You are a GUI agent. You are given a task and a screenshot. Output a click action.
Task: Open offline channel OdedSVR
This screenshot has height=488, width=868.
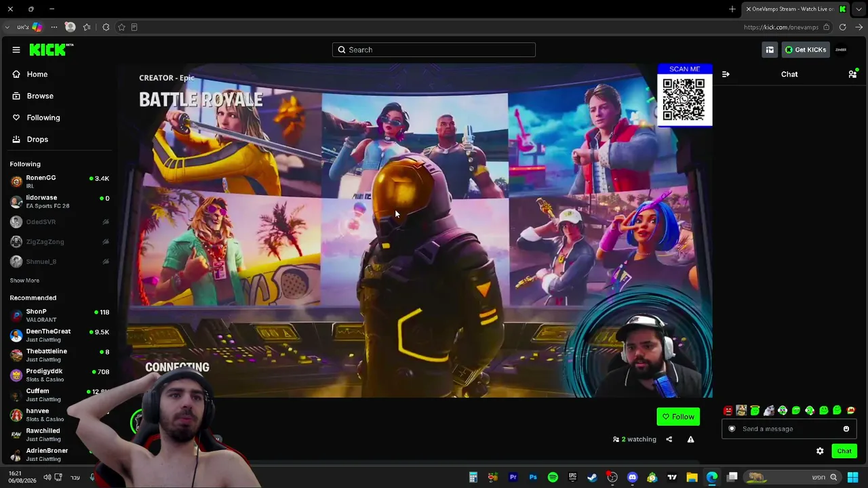point(60,222)
